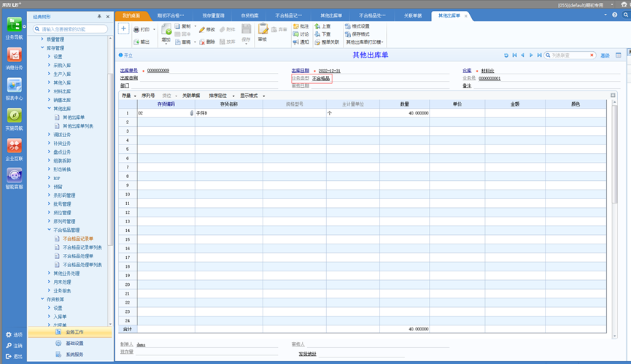Screen dimensions: 631x364
Task: Switch to the 现存量查询 tab
Action: (213, 16)
